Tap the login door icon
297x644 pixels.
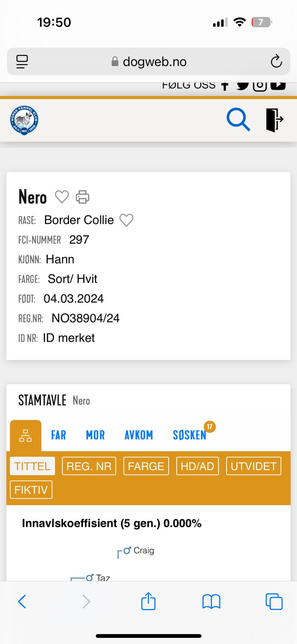point(274,120)
